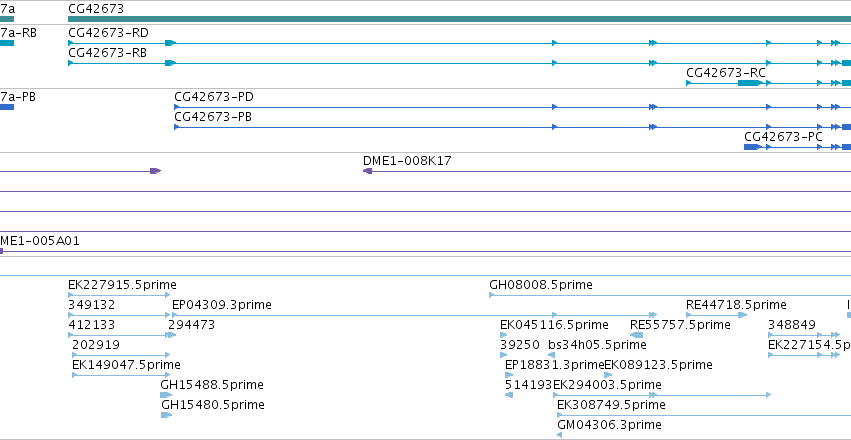Viewport: 851px width, 440px height.
Task: Click the 349132 feature label
Action: click(x=92, y=305)
